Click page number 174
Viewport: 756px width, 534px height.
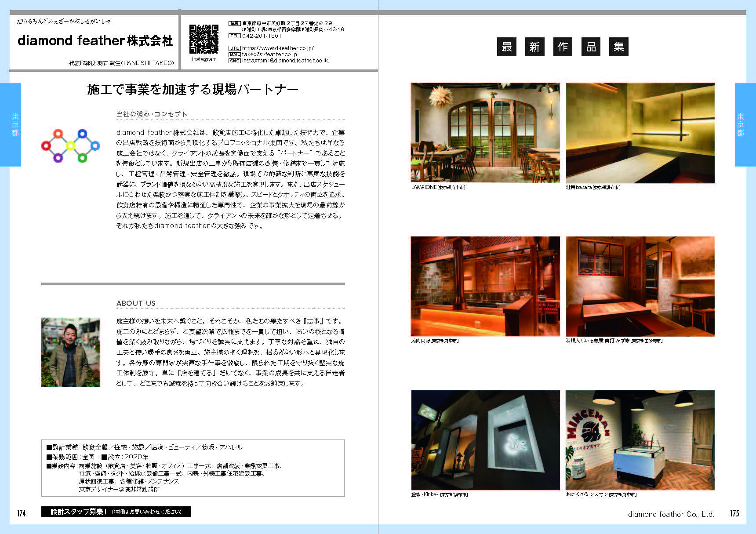pyautogui.click(x=22, y=513)
